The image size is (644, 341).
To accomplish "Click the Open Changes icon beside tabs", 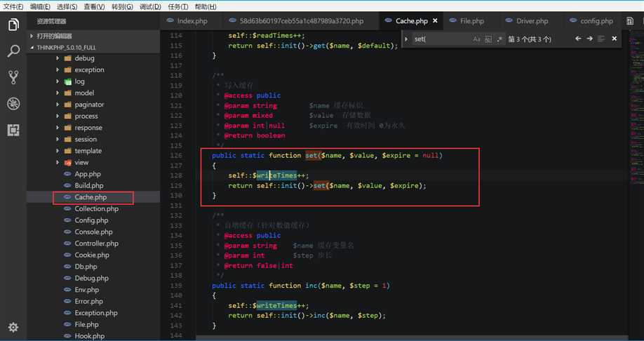I will (631, 21).
